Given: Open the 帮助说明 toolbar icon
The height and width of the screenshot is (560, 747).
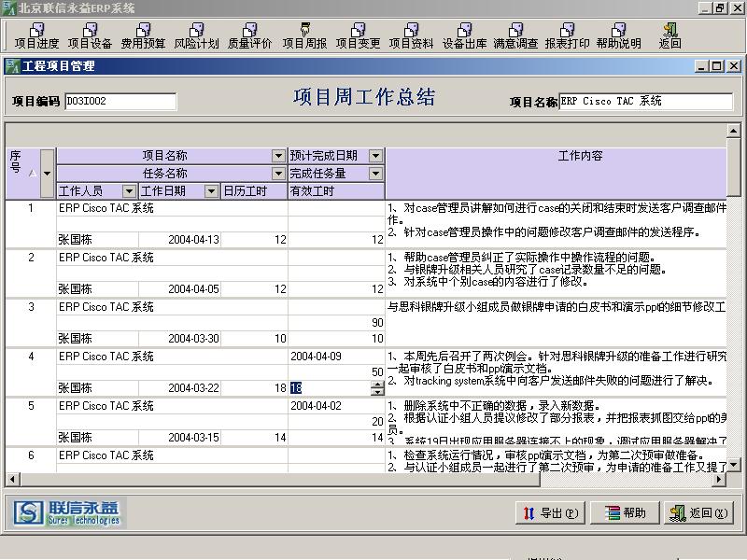Looking at the screenshot, I should point(618,36).
